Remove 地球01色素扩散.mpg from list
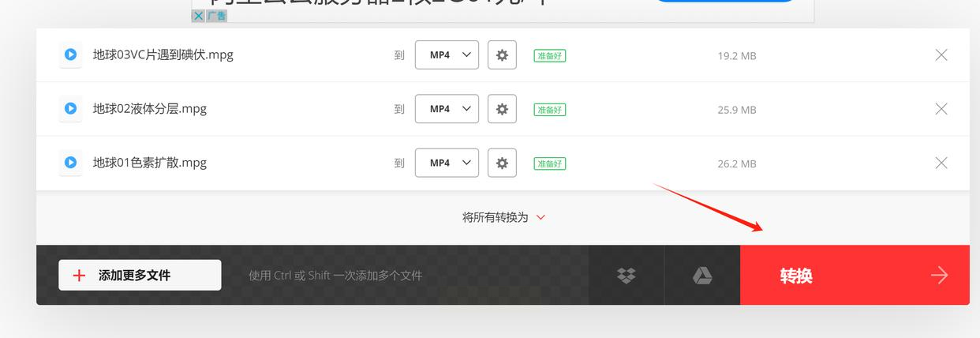The height and width of the screenshot is (338, 980). pos(941,163)
